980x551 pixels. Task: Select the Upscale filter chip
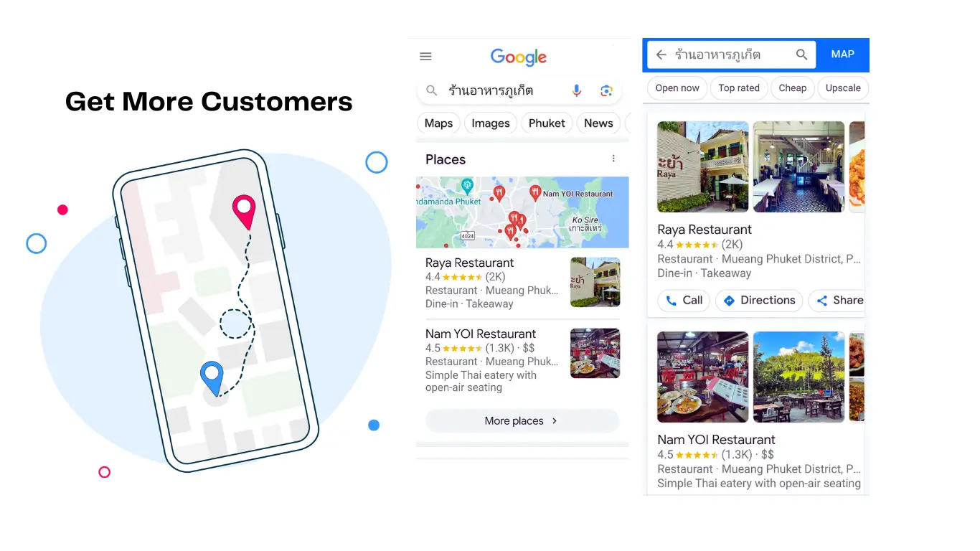click(843, 88)
